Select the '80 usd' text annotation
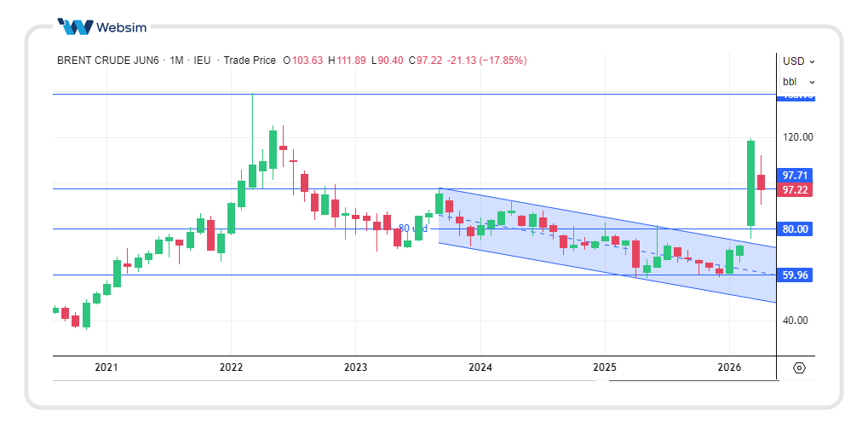Screen dimensions: 868x434 pyautogui.click(x=412, y=229)
